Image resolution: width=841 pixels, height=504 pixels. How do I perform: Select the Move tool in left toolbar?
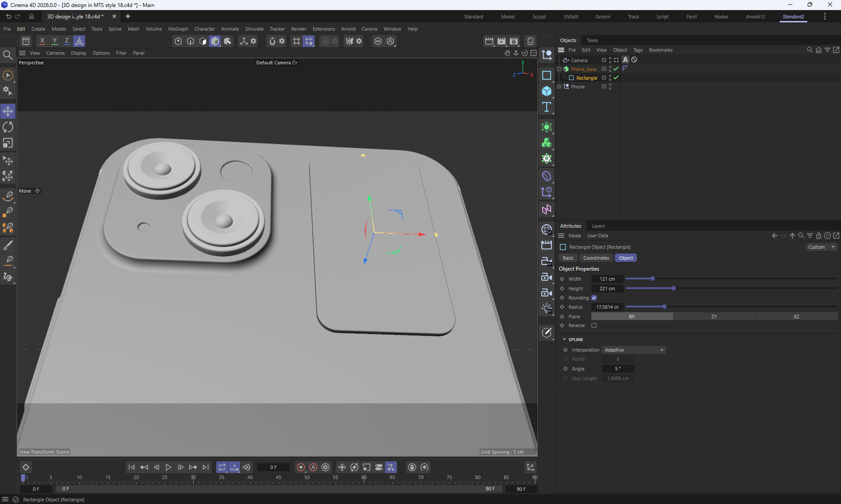point(8,111)
